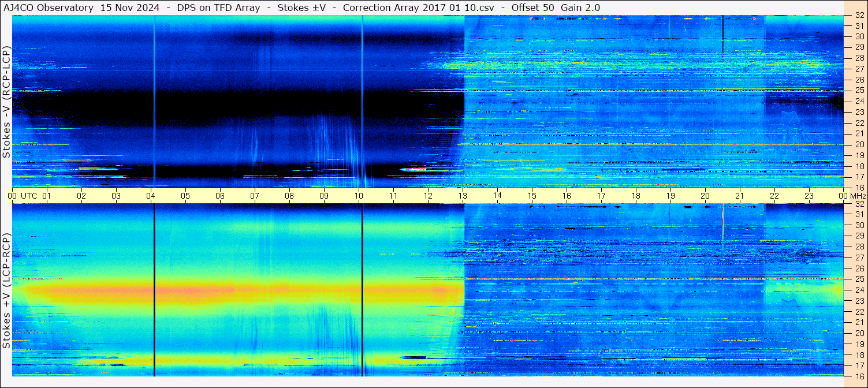This screenshot has height=388, width=868.
Task: Click the 32 MHz label of the Stokes +V panel
Action: click(859, 204)
